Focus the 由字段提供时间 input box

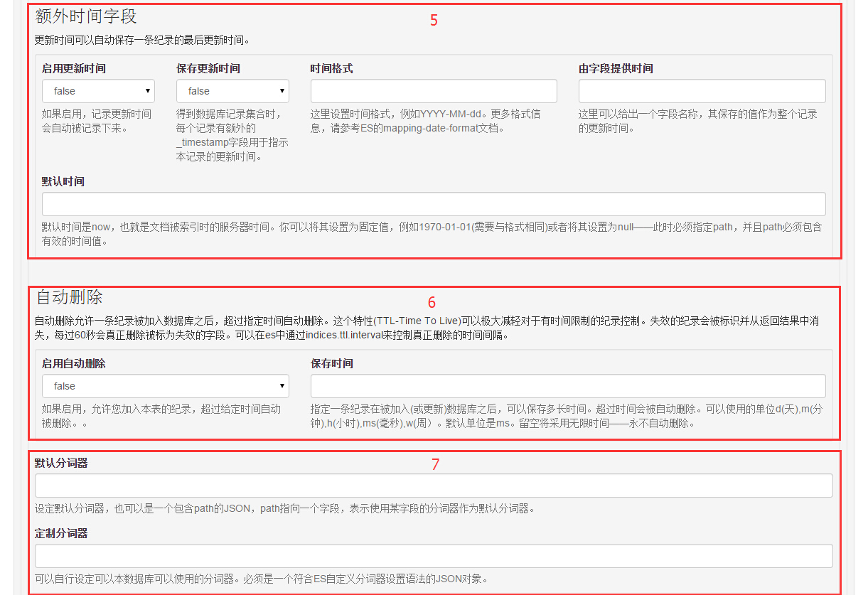[702, 91]
